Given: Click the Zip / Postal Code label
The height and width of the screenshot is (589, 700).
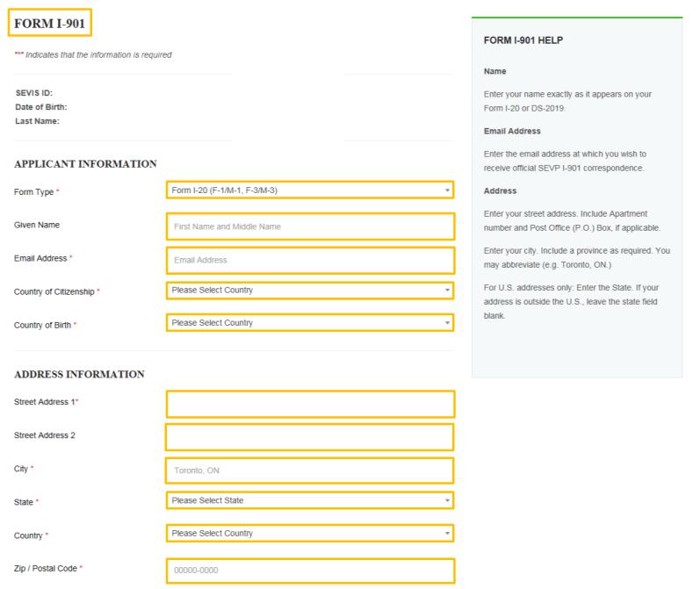Looking at the screenshot, I should [x=46, y=569].
